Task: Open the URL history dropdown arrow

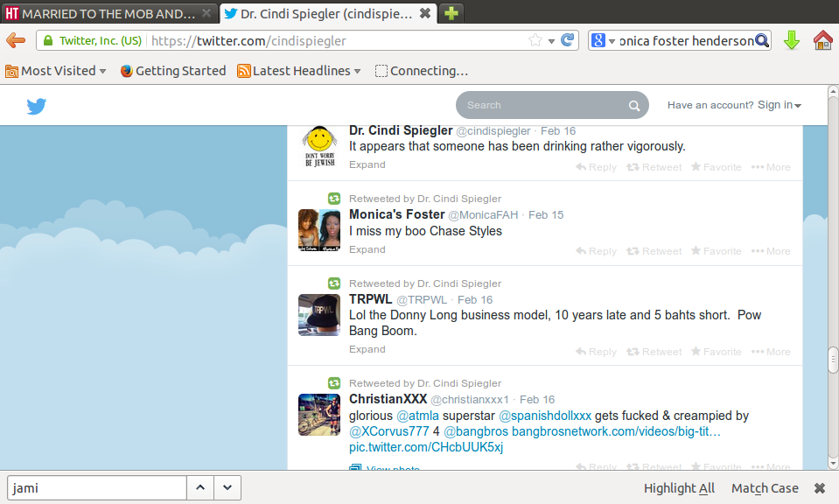Action: (551, 41)
